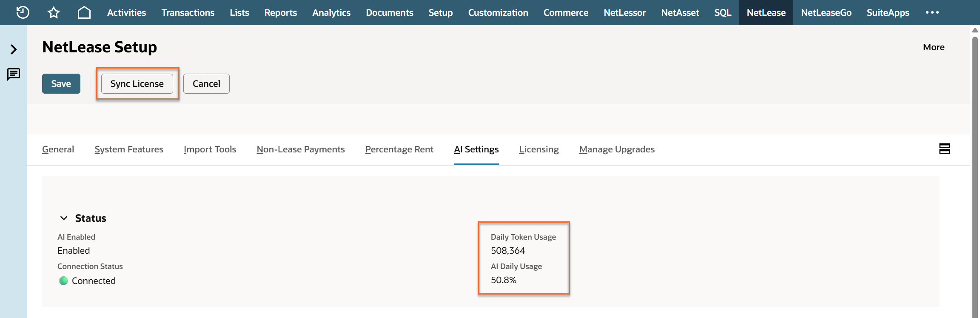Click the 'Connection Status' field label
980x318 pixels.
coord(90,266)
